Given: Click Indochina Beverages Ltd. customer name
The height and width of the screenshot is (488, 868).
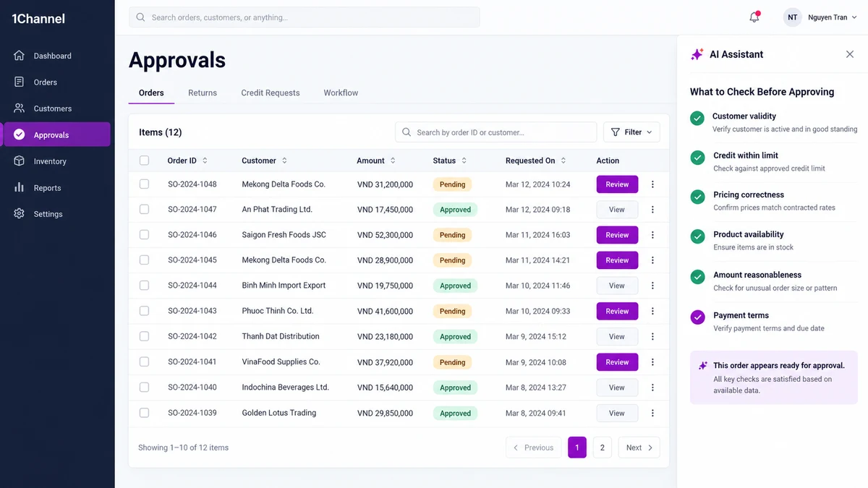Looking at the screenshot, I should tap(286, 388).
